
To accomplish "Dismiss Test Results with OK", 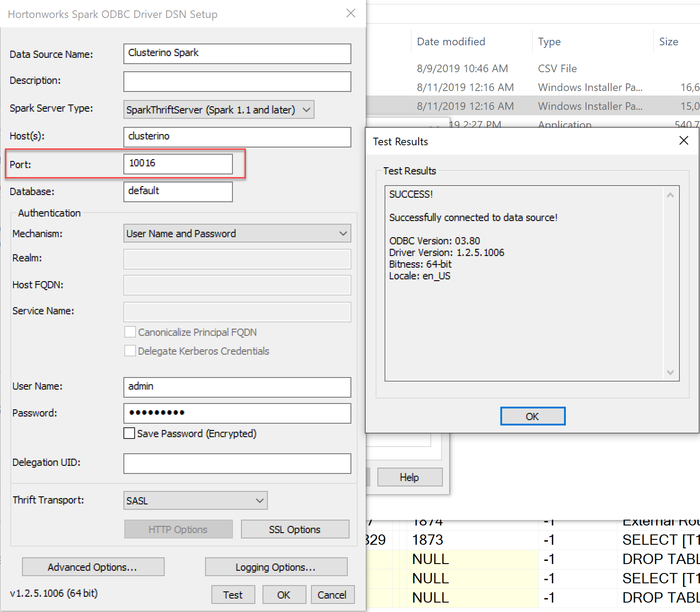I will click(x=533, y=416).
